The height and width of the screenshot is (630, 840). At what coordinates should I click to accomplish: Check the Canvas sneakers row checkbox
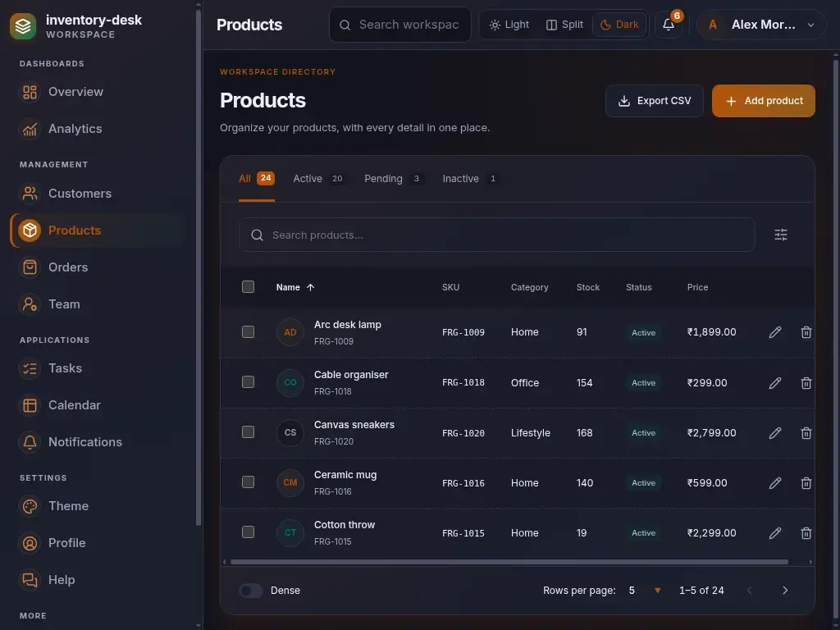pyautogui.click(x=248, y=431)
